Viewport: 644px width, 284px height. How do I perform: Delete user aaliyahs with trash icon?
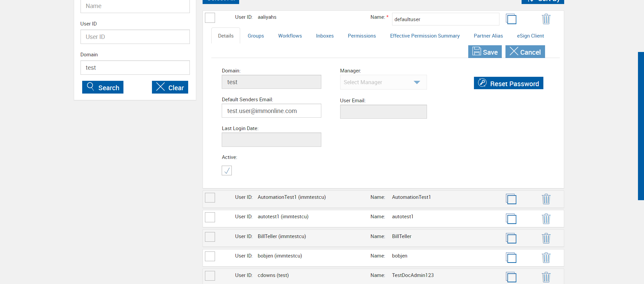(546, 19)
